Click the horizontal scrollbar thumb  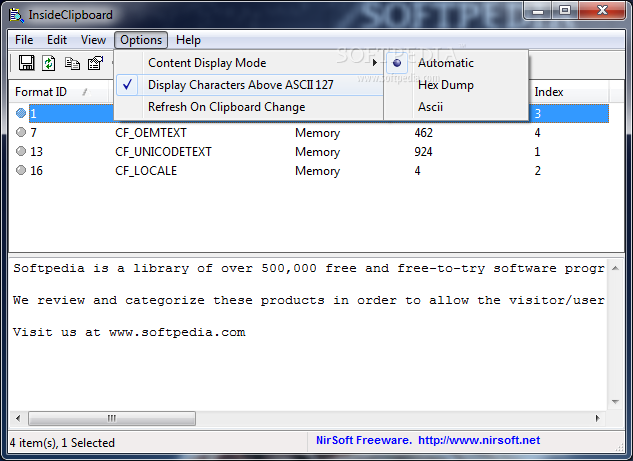tap(112, 418)
